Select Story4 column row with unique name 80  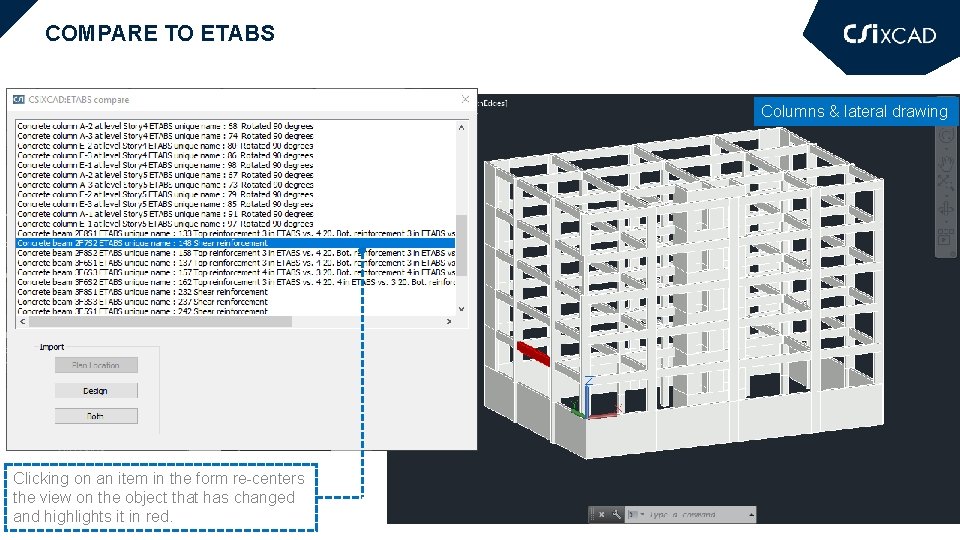[x=235, y=146]
